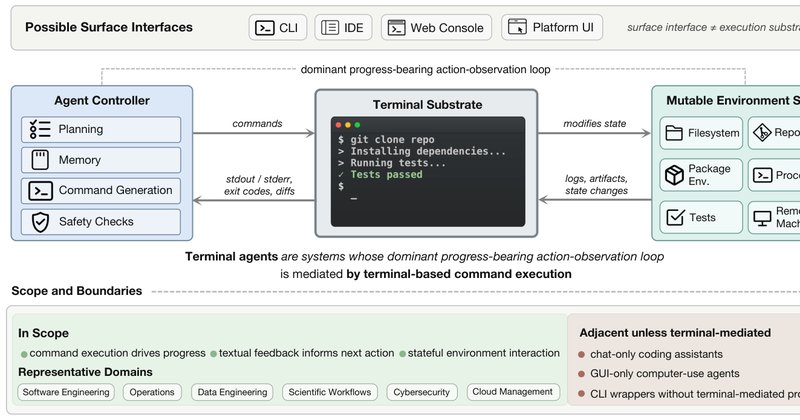
Task: Click the CLI terminal icon
Action: click(x=264, y=28)
